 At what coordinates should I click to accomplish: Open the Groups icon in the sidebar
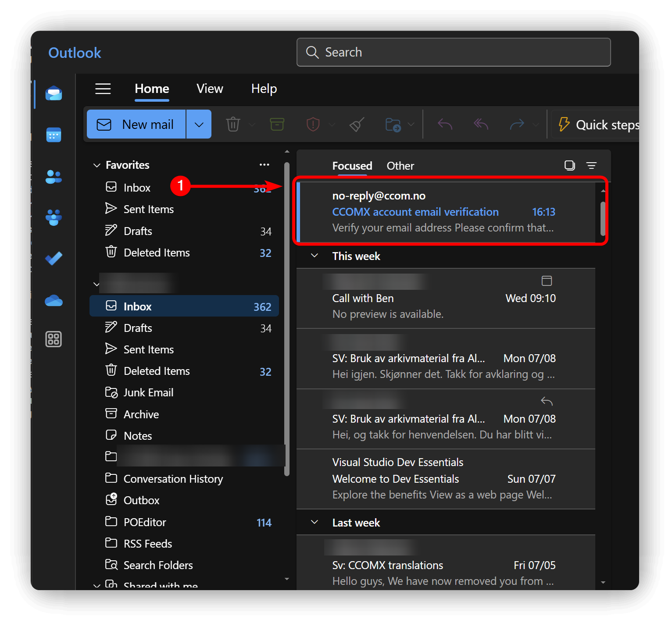coord(54,217)
